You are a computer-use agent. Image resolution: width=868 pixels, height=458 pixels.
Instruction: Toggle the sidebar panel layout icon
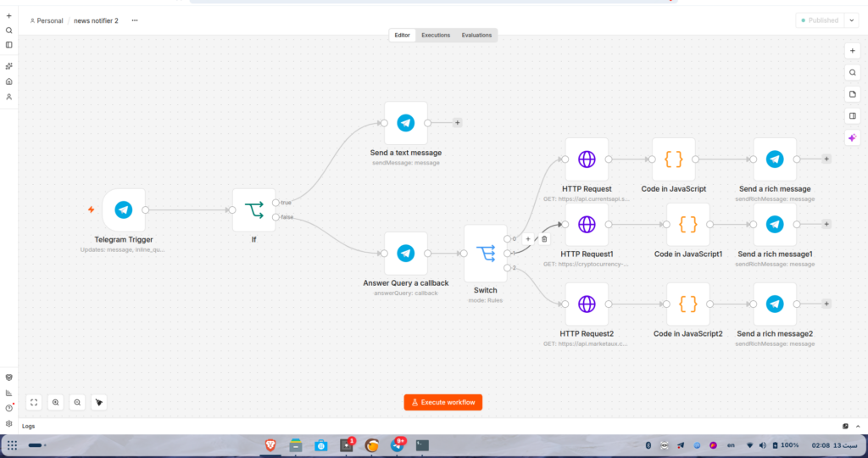[x=8, y=45]
